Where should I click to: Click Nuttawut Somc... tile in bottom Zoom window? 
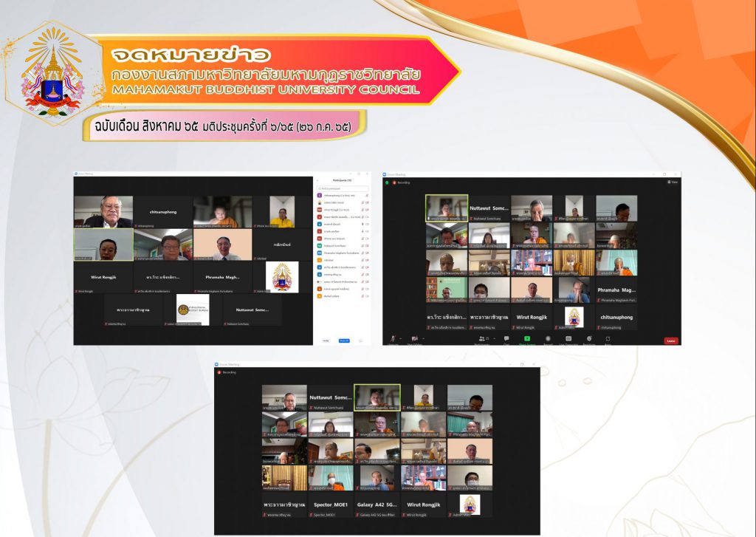(x=330, y=398)
